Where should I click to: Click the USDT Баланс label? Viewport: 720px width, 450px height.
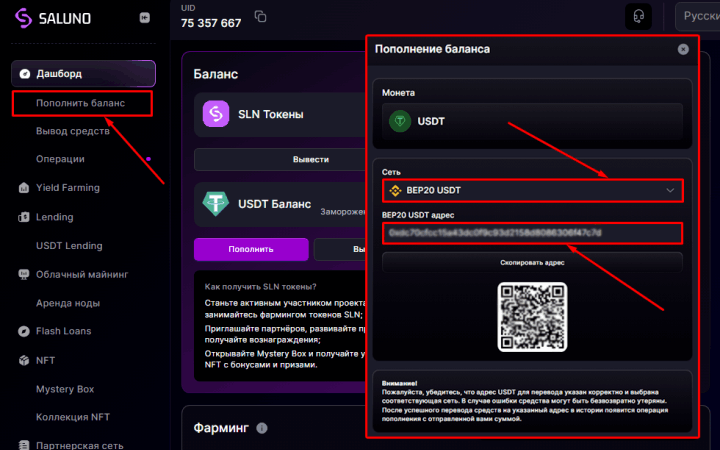pos(275,204)
